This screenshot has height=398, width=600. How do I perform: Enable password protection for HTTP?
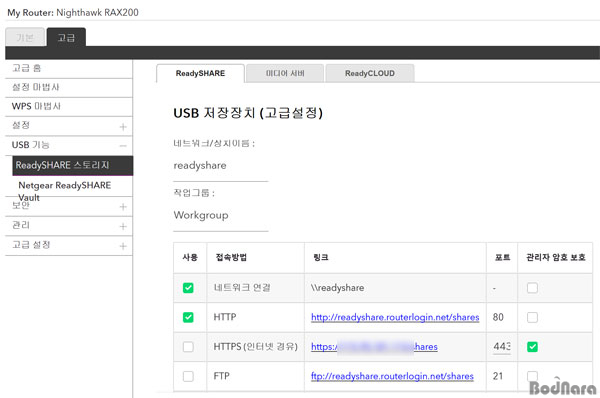(532, 317)
